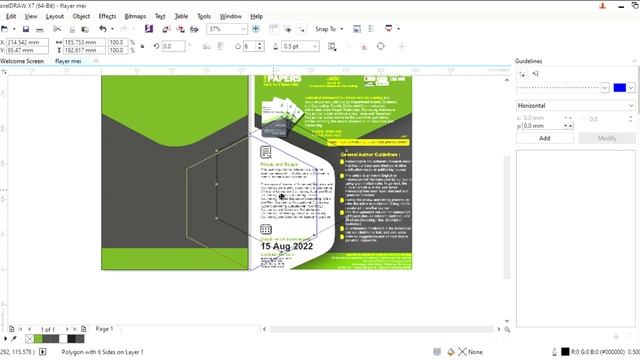Open the Tools menu
This screenshot has width=640, height=360.
coord(204,16)
